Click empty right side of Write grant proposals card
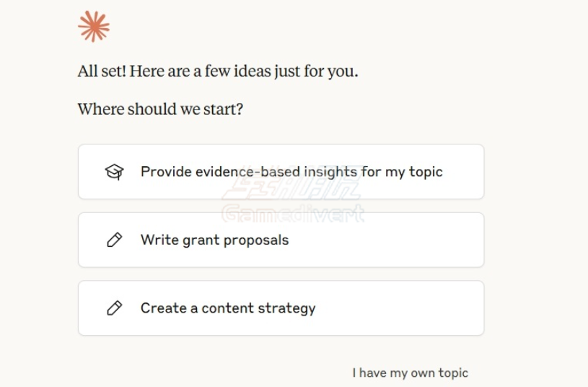The height and width of the screenshot is (387, 588). tap(404, 240)
